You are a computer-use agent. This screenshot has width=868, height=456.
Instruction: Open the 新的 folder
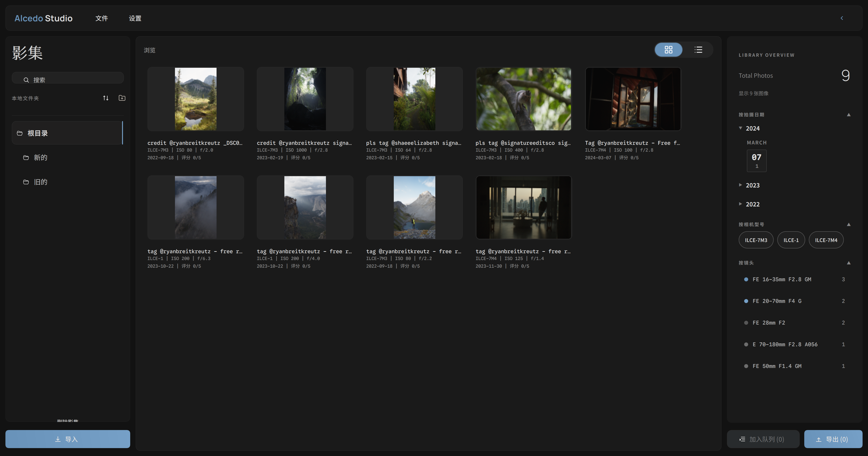[40, 158]
